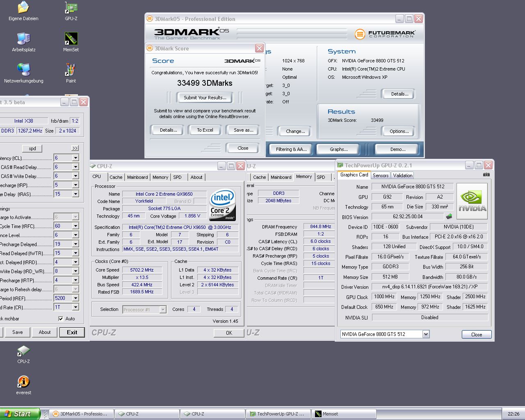525x420 pixels.
Task: Open the Cycle Time (tRFC) dropdown
Action: click(x=75, y=226)
